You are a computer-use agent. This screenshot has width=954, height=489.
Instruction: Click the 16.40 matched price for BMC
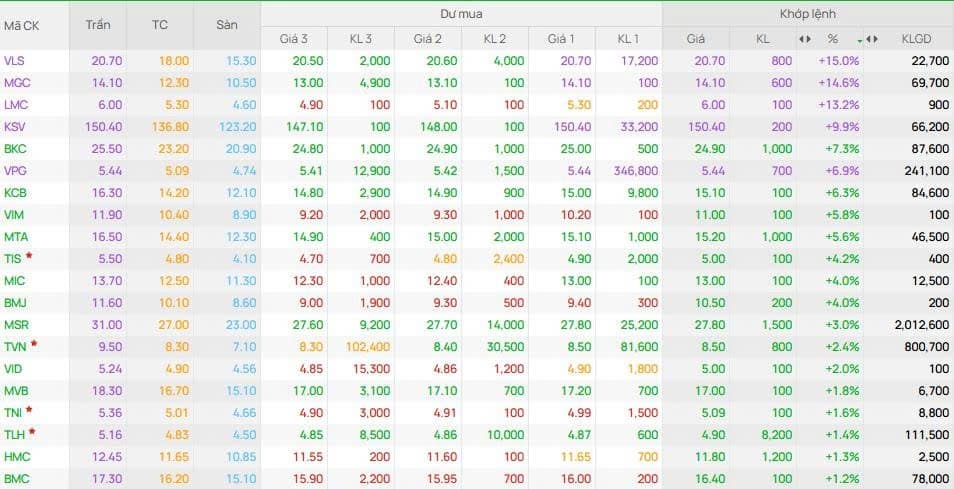coord(710,478)
